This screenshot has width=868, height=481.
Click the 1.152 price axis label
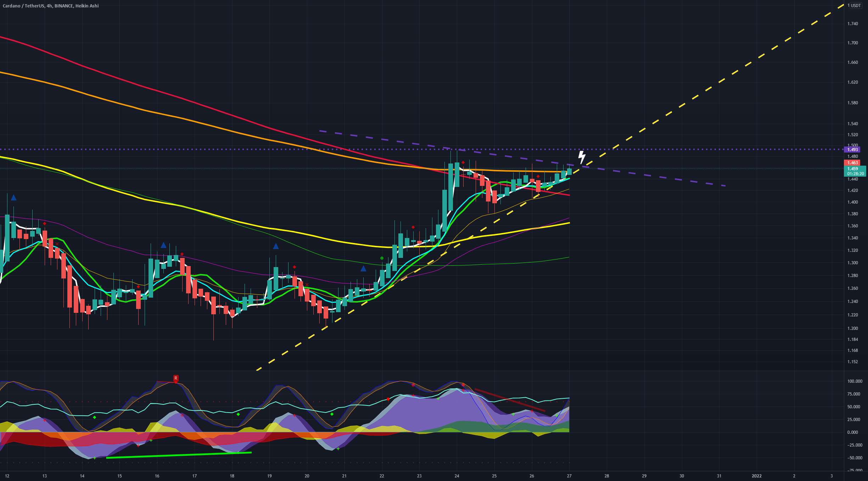(852, 362)
